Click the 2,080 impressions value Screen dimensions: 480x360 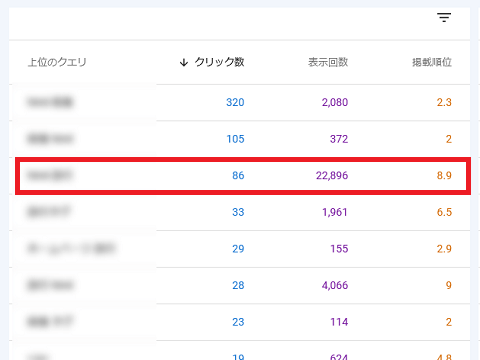pyautogui.click(x=335, y=102)
